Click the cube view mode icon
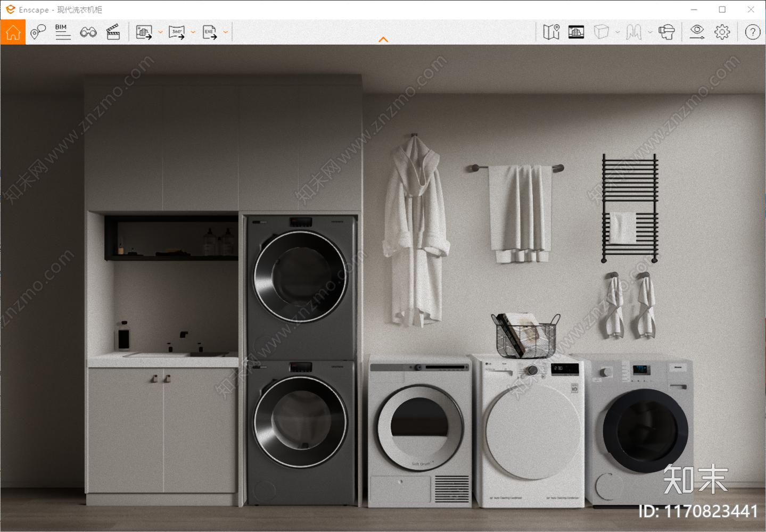Viewport: 766px width, 532px height. click(602, 32)
